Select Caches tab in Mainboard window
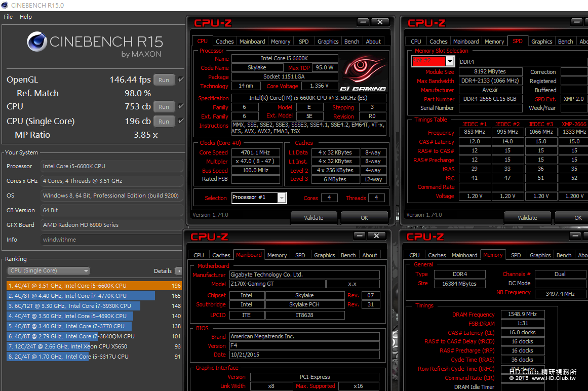 tap(221, 255)
